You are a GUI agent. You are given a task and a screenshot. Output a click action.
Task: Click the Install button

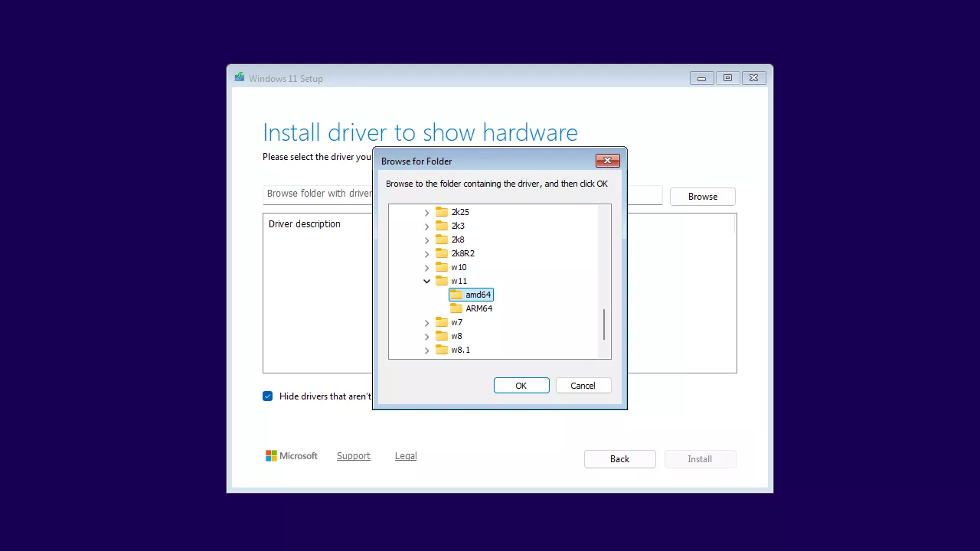click(x=700, y=459)
